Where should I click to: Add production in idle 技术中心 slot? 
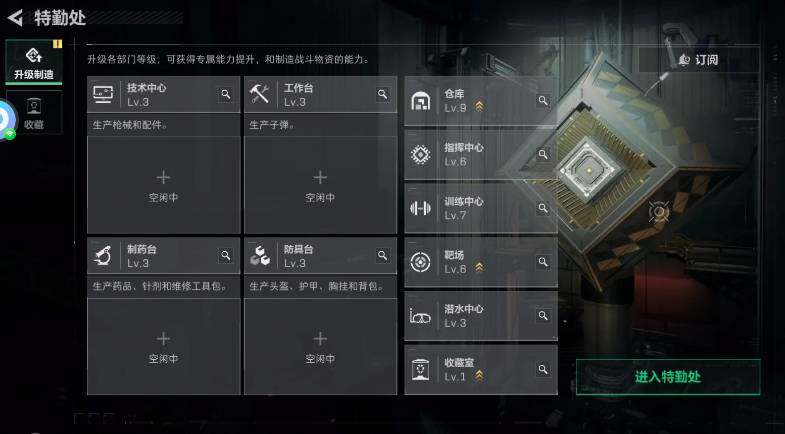[164, 185]
